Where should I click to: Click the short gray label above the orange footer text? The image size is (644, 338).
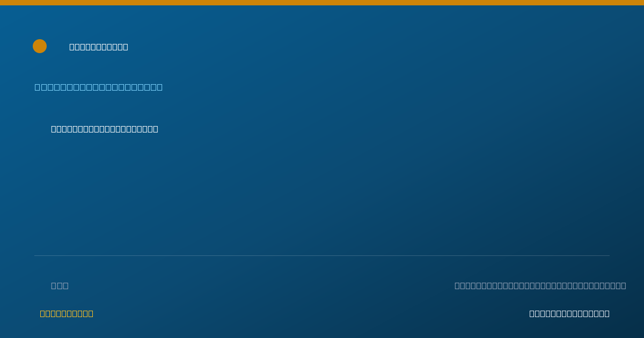[x=60, y=285]
